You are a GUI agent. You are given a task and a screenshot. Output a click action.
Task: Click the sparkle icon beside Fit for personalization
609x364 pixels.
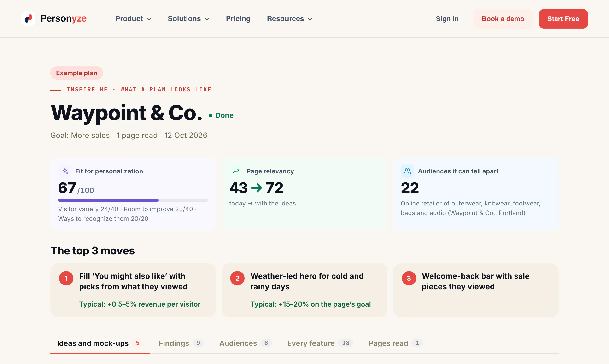point(65,171)
